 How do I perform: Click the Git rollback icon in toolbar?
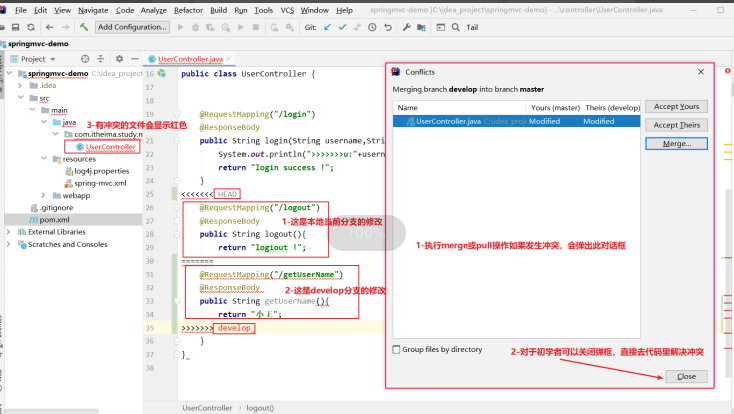coord(390,27)
